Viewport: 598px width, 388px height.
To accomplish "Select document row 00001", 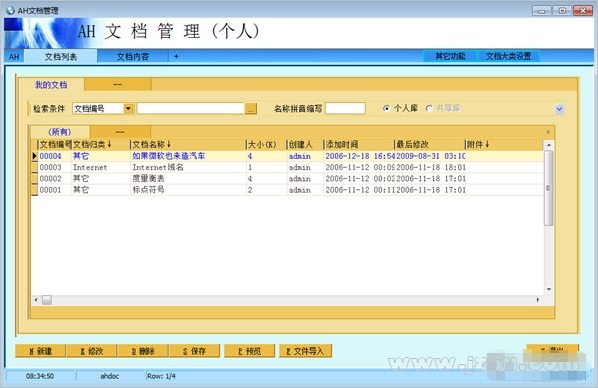I will (287, 190).
